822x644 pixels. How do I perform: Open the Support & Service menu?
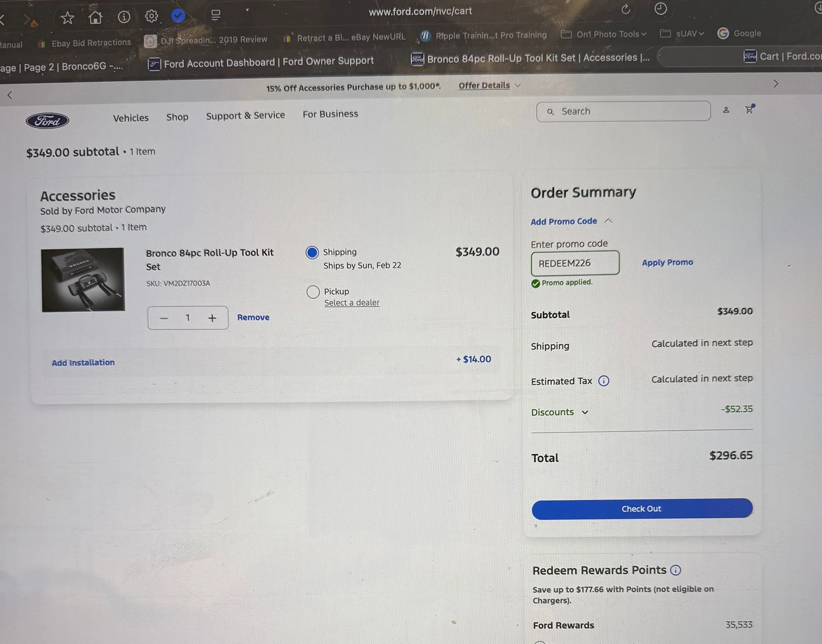click(246, 115)
